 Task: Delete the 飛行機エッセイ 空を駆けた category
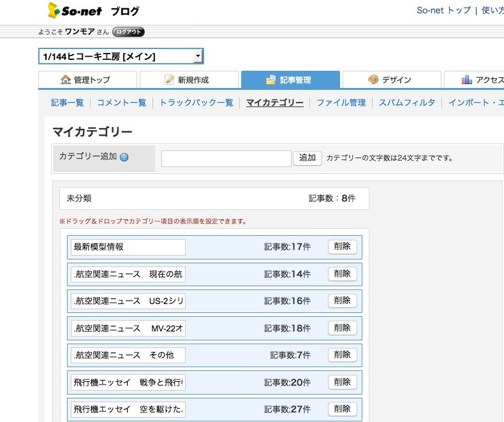(343, 409)
